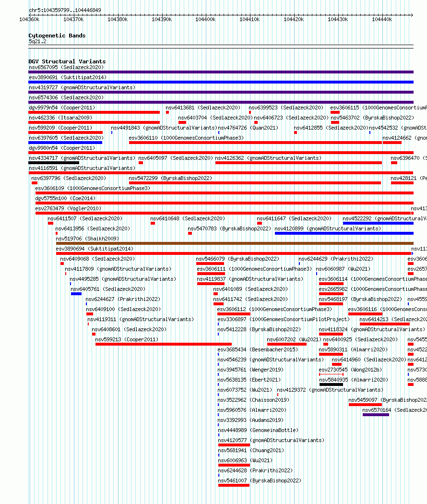Click esv3890694 (Suktitipat2014) label
This screenshot has height=504, width=427.
click(x=95, y=249)
